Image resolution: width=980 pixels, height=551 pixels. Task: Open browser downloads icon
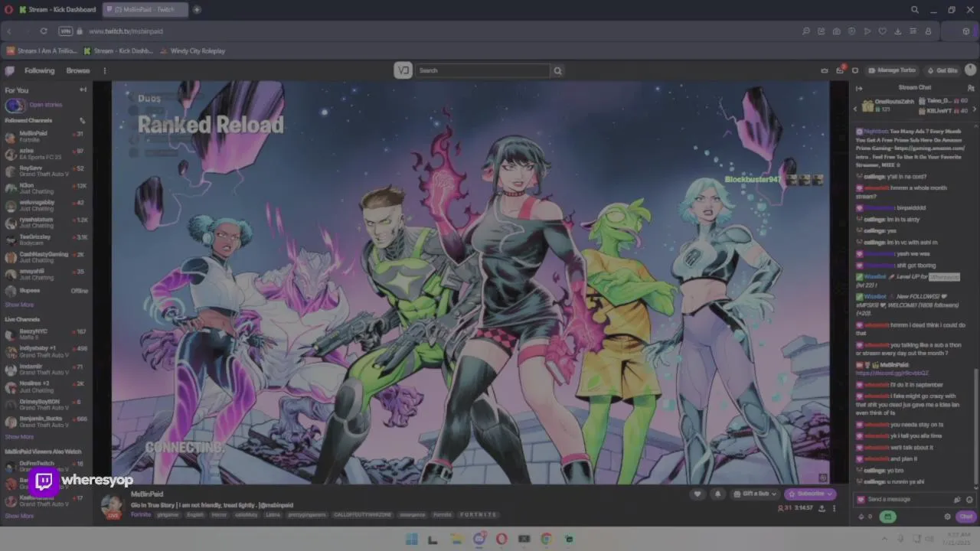coord(897,31)
